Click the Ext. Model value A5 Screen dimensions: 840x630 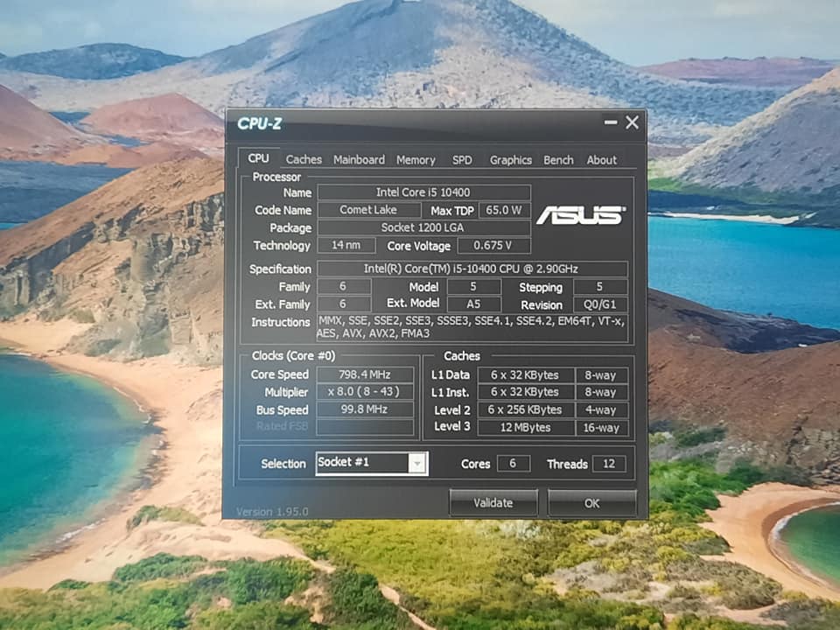pyautogui.click(x=473, y=304)
